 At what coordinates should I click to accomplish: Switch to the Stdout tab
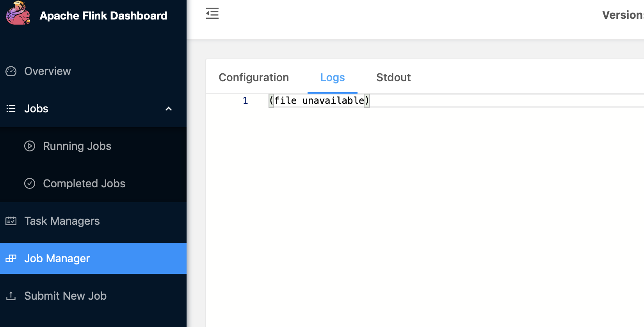393,77
